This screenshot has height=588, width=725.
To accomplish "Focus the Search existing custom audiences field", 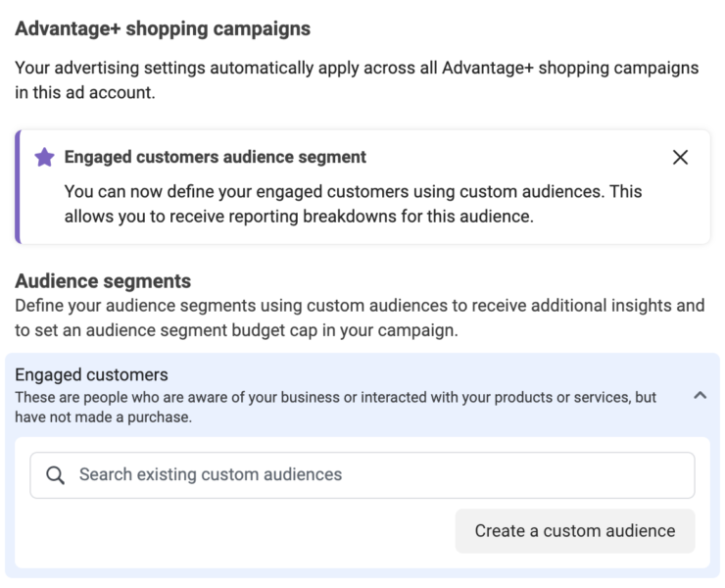I will point(362,475).
